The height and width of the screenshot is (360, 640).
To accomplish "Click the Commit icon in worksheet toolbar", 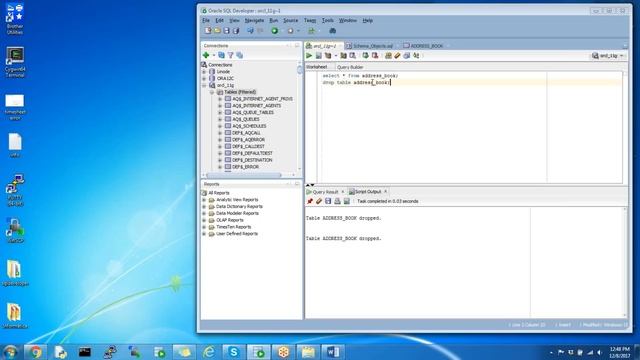I will [x=365, y=56].
